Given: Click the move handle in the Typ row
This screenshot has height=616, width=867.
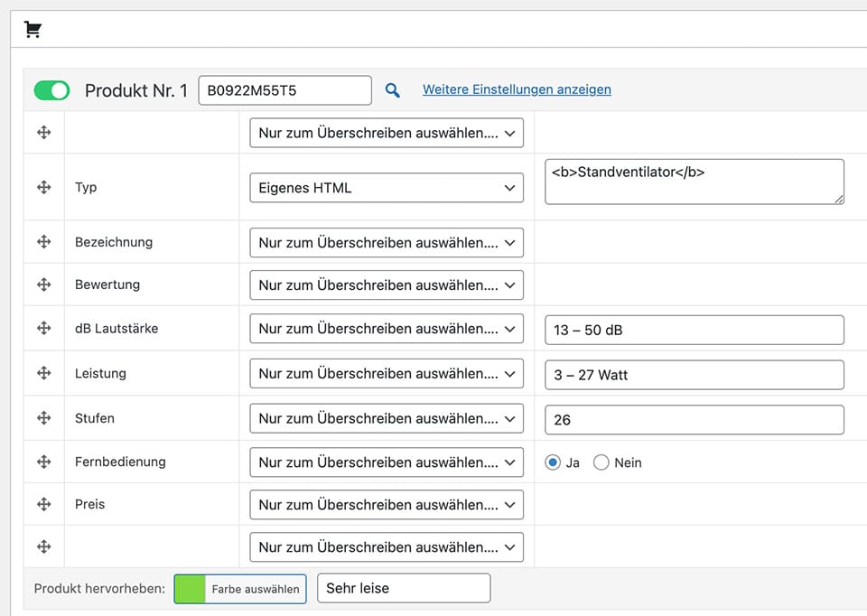Looking at the screenshot, I should (x=43, y=188).
